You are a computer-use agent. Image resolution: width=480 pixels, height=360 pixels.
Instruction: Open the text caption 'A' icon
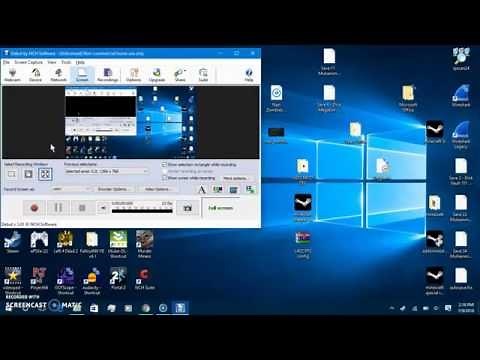(202, 190)
